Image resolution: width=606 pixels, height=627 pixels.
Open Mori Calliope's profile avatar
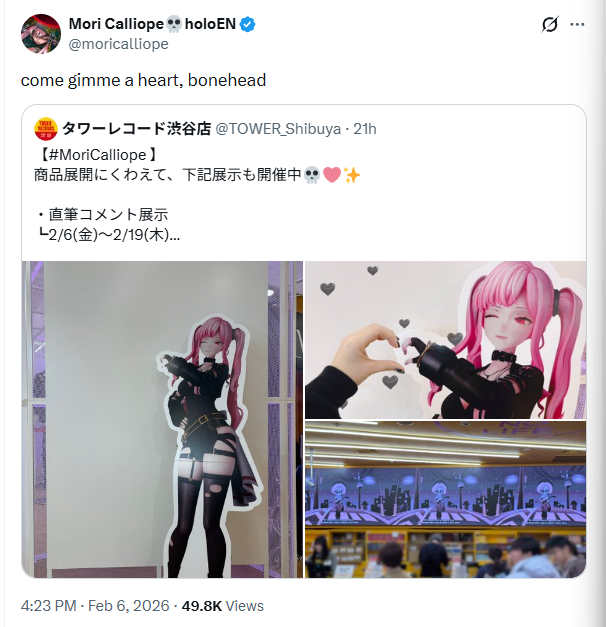[41, 34]
